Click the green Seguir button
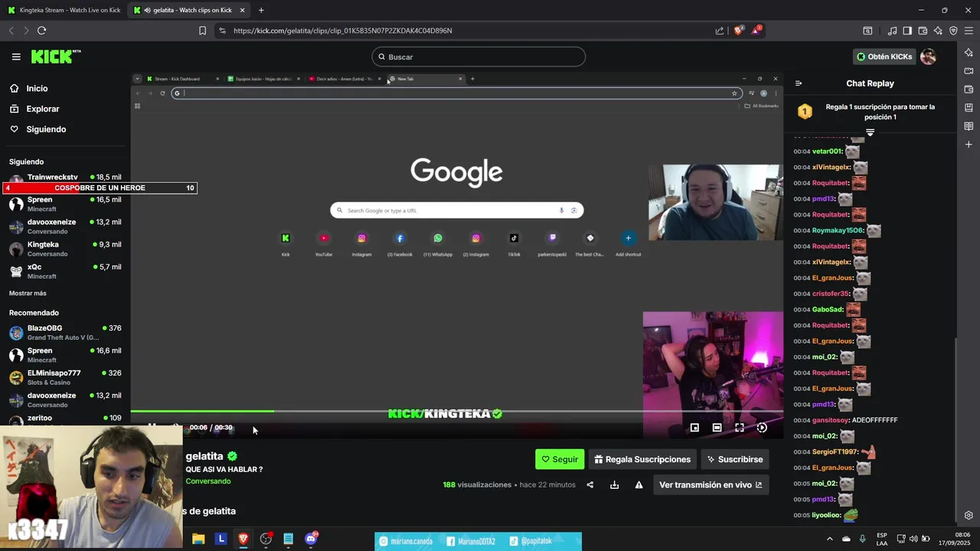Viewport: 980px width, 551px height. tap(560, 459)
